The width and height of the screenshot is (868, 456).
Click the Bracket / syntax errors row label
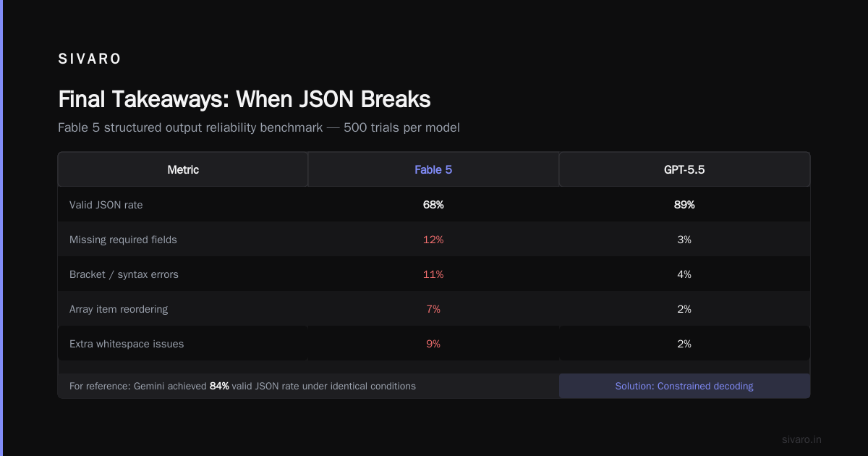coord(124,274)
